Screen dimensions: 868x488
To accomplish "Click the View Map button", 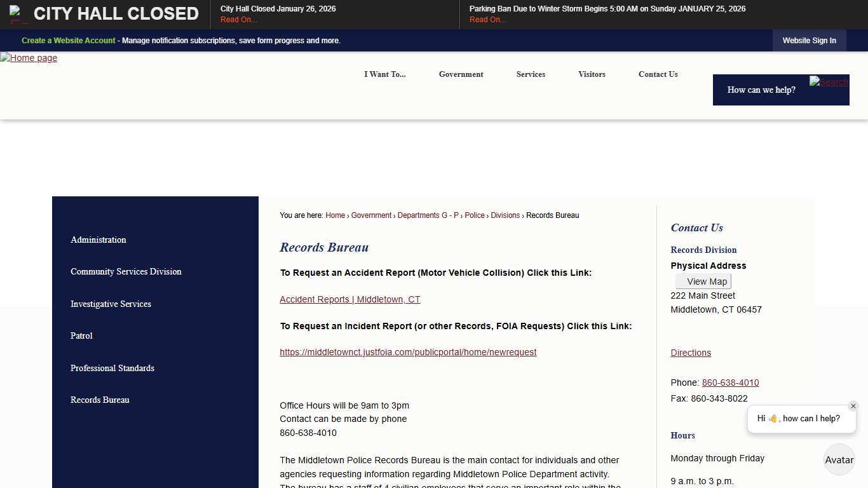I will pos(703,281).
